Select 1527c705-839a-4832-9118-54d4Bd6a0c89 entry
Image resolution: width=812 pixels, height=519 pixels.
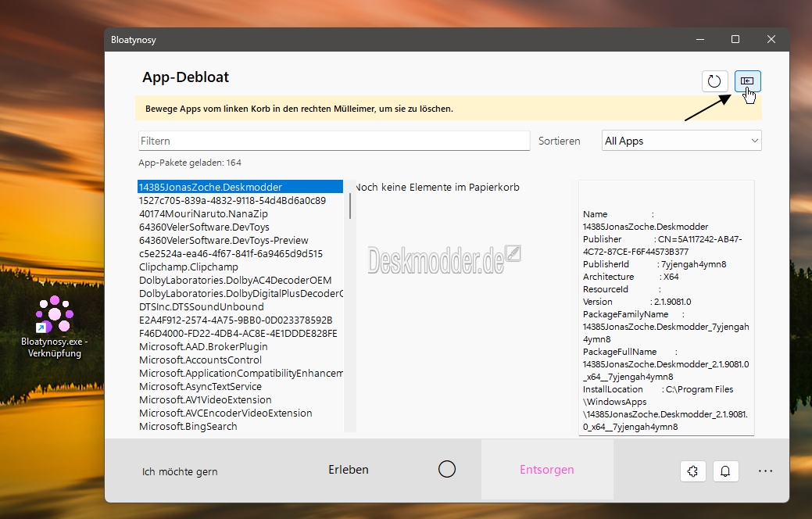click(240, 200)
